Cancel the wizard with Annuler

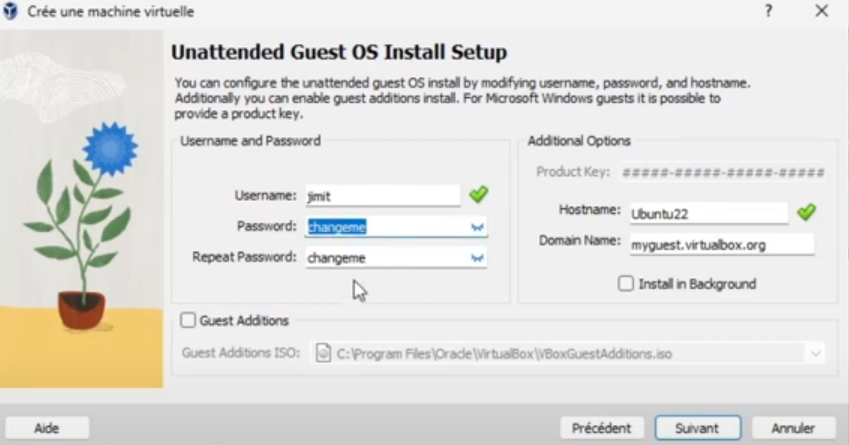(793, 428)
